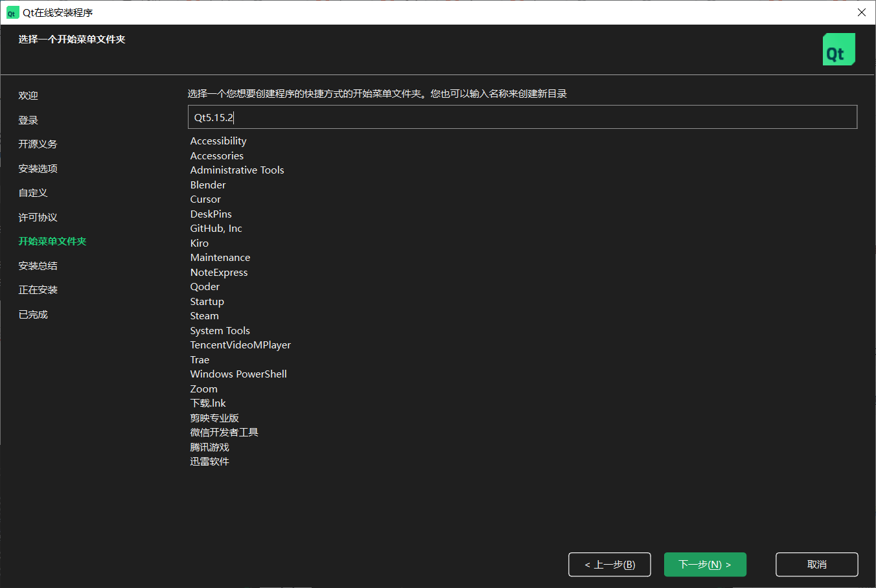Select TencentVideoMPlayer folder
The image size is (876, 588).
point(240,345)
